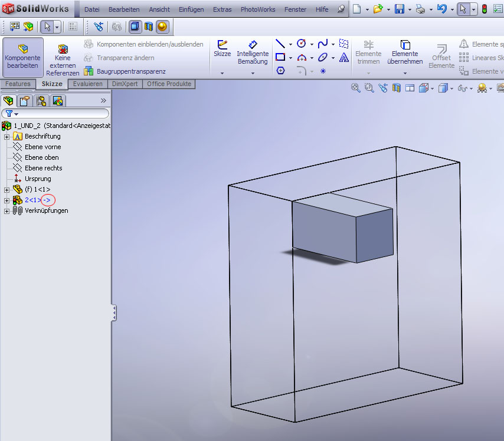
Task: Click Elemente übernehmen tool
Action: tap(405, 52)
